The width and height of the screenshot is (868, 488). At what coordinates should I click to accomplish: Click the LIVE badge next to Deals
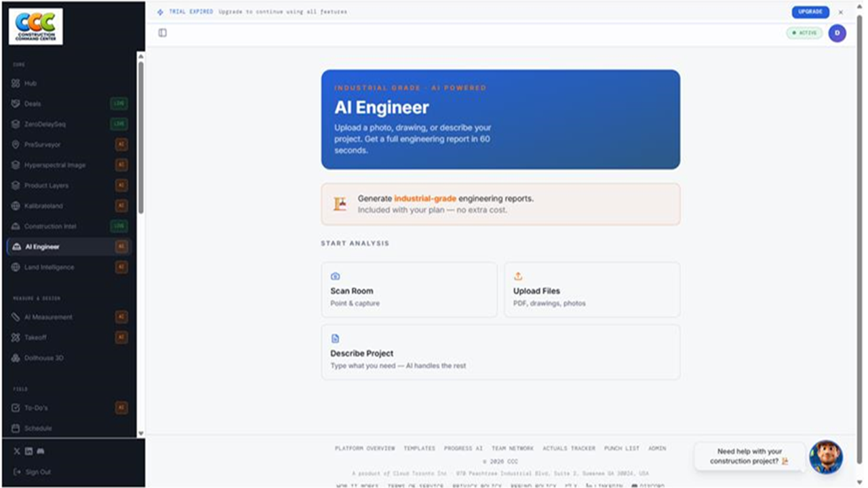[x=119, y=104]
